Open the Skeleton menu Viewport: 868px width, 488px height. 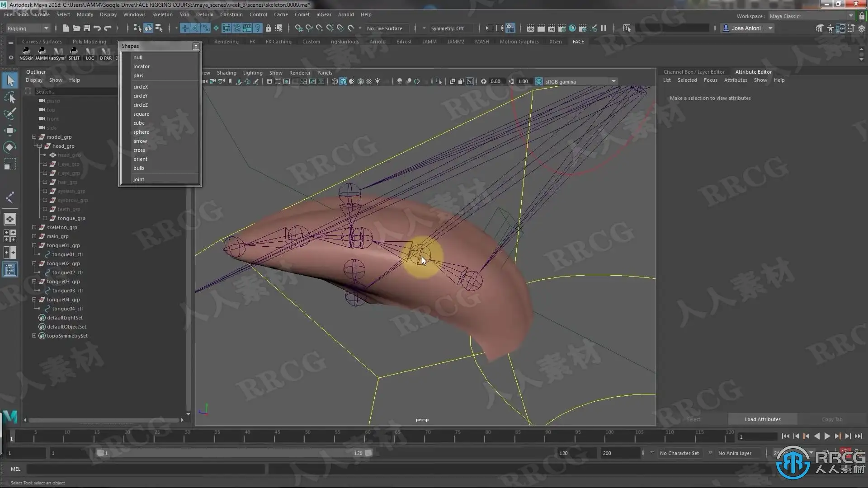pyautogui.click(x=162, y=14)
